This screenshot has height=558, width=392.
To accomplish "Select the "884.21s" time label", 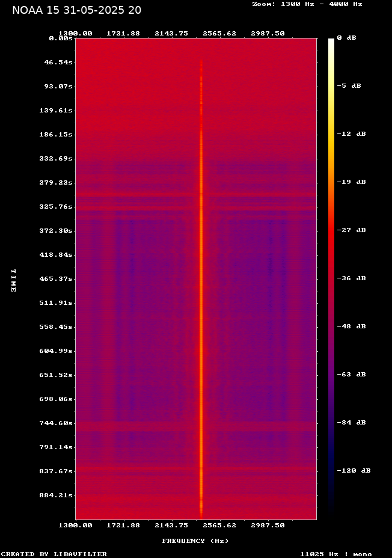I will point(56,495).
